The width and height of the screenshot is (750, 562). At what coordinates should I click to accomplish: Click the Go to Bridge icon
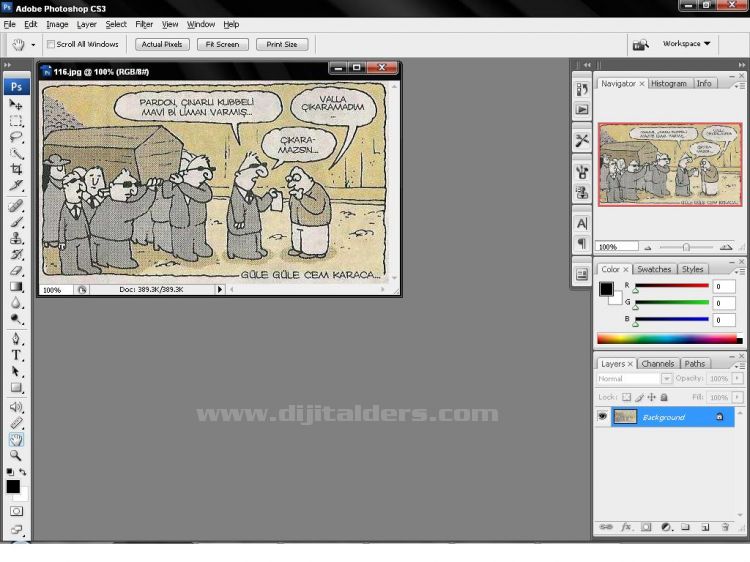point(640,45)
